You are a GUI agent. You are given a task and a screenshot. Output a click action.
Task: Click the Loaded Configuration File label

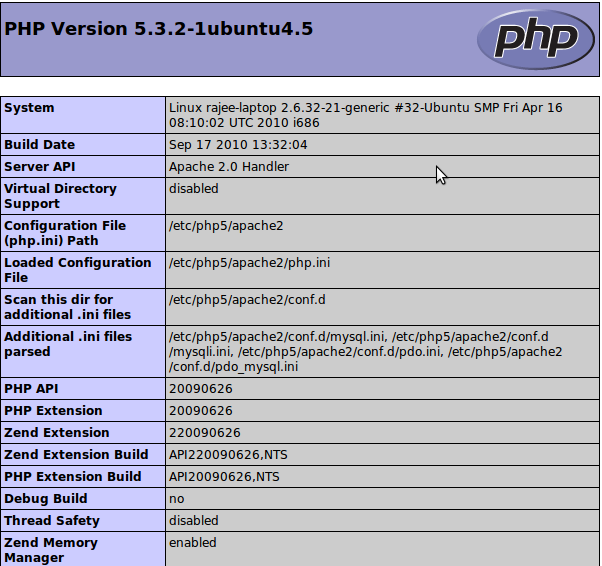pos(78,270)
